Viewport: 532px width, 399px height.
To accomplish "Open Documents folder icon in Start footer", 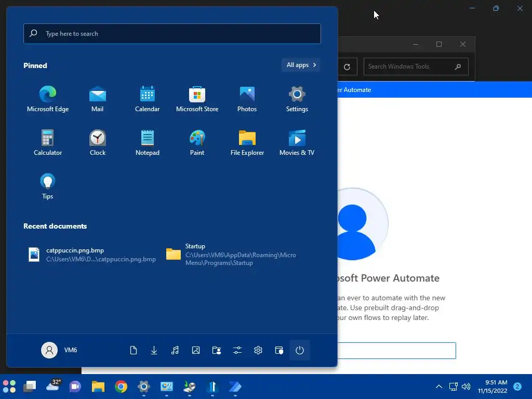I will coord(134,350).
